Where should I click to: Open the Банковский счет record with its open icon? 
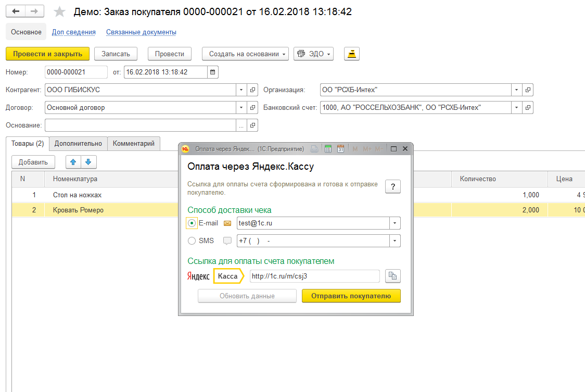point(528,108)
